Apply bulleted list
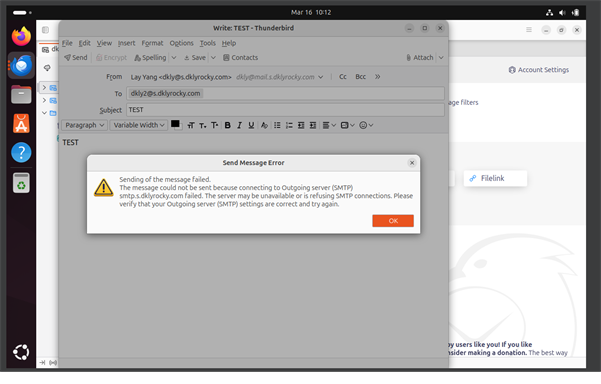The image size is (601, 384). (277, 125)
